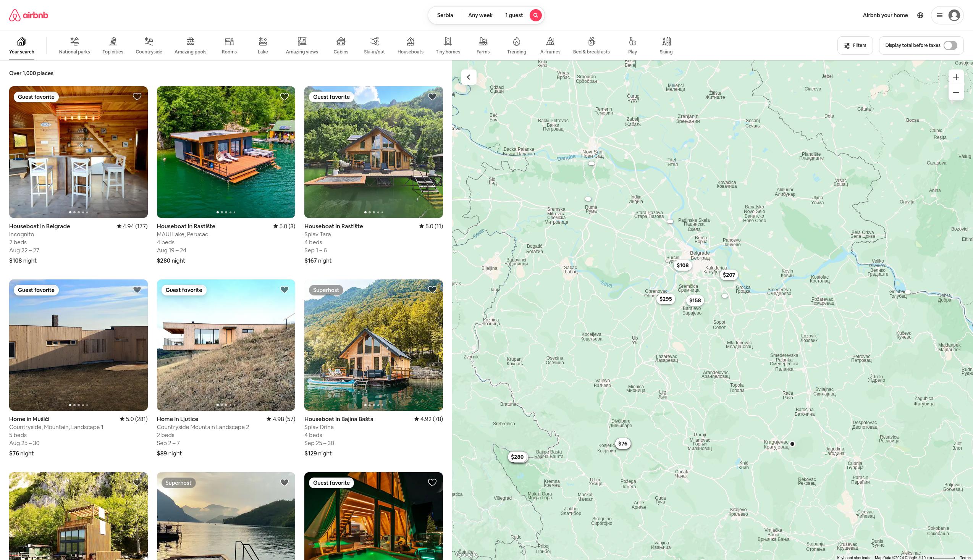973x560 pixels.
Task: Select the Tiny homes category
Action: pos(448,45)
